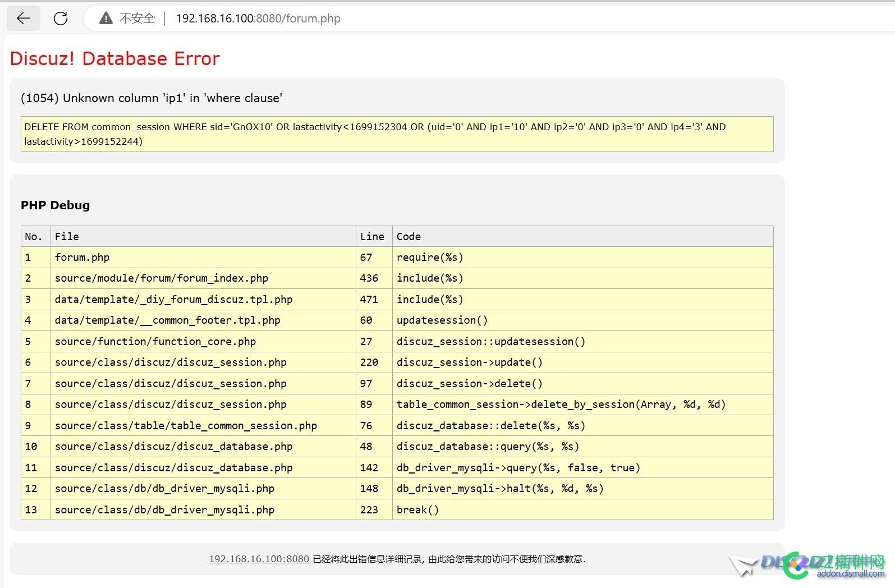Image resolution: width=895 pixels, height=588 pixels.
Task: Click 'include(%s)' code on line 436
Action: click(x=582, y=278)
